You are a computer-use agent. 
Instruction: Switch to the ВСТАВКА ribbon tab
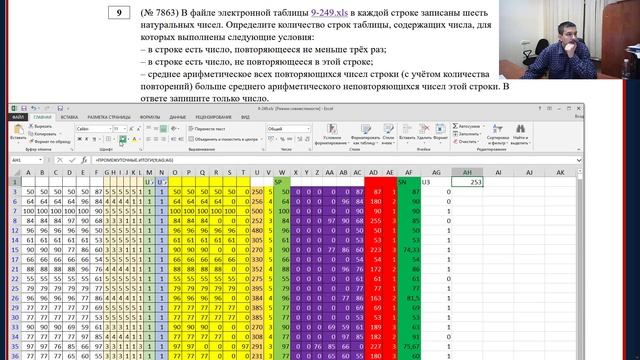click(69, 117)
